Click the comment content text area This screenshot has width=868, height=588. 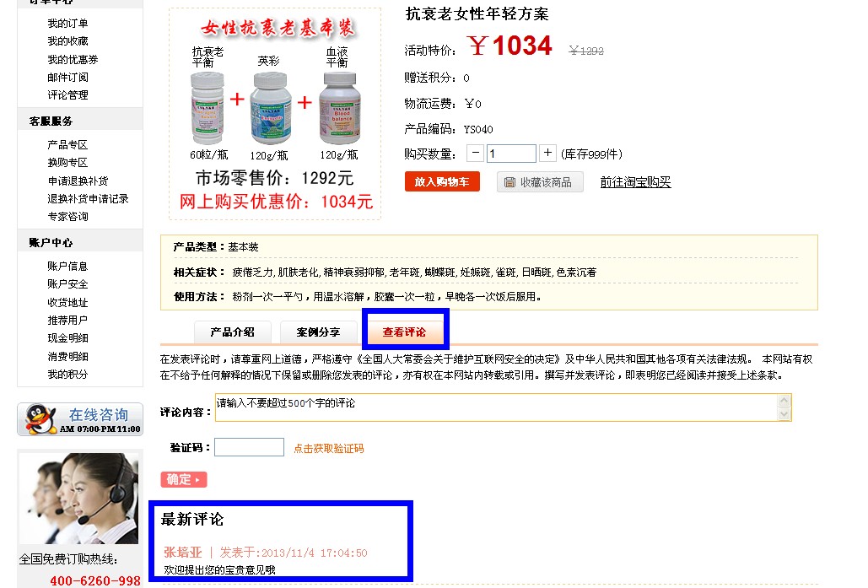pos(497,407)
